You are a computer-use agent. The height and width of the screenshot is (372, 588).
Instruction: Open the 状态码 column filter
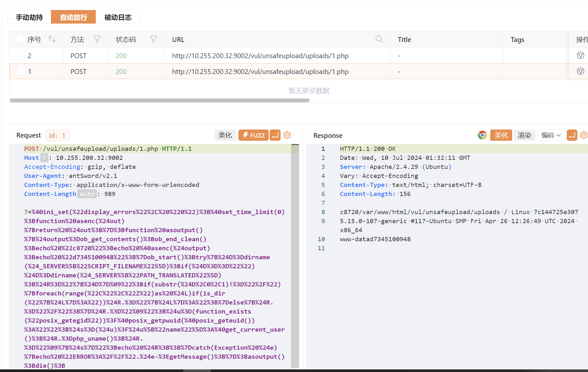(x=154, y=39)
